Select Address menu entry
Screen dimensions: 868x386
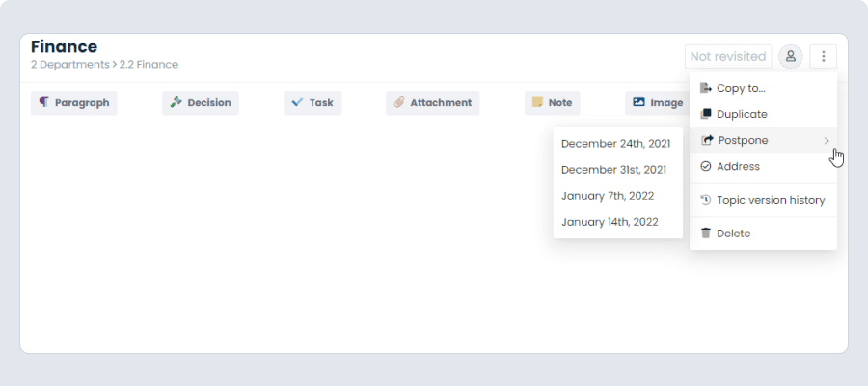pos(738,166)
